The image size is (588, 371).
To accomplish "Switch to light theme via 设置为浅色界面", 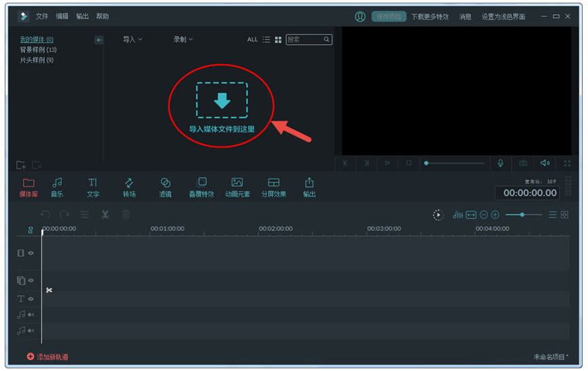I will (503, 16).
